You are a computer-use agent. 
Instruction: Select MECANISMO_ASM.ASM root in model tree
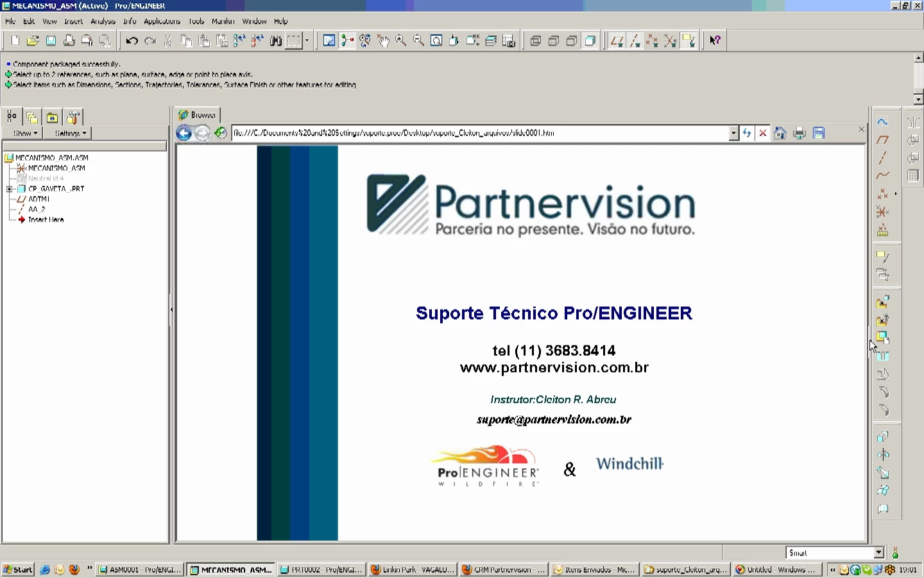point(51,157)
